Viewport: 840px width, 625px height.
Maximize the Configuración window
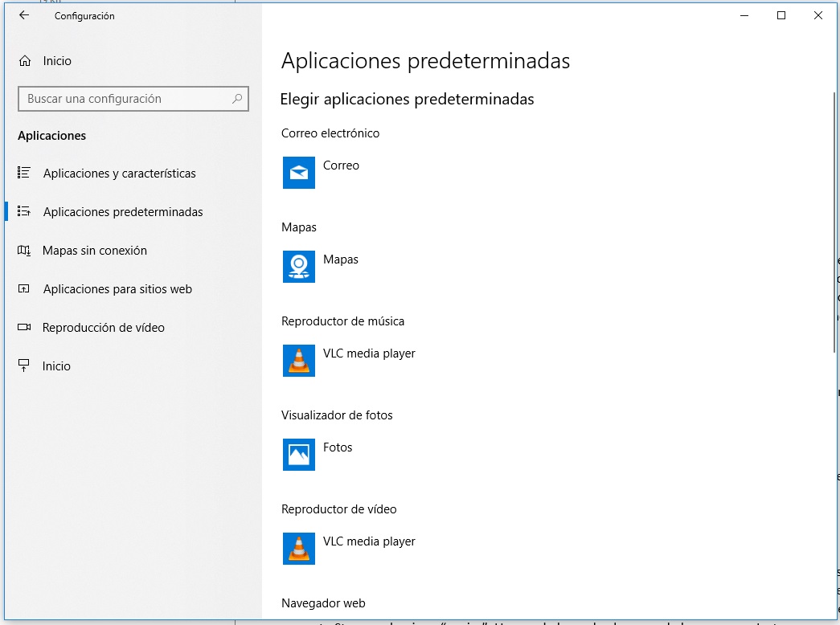pos(781,15)
